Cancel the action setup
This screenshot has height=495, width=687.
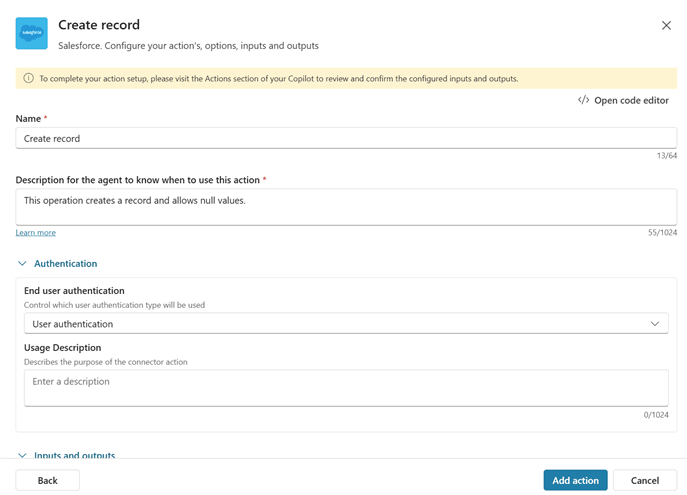pyautogui.click(x=644, y=480)
